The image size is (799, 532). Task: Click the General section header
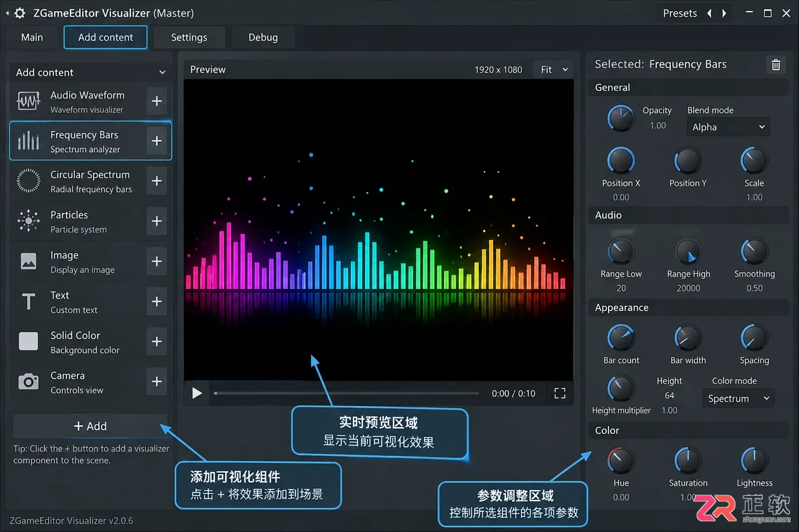click(x=689, y=88)
